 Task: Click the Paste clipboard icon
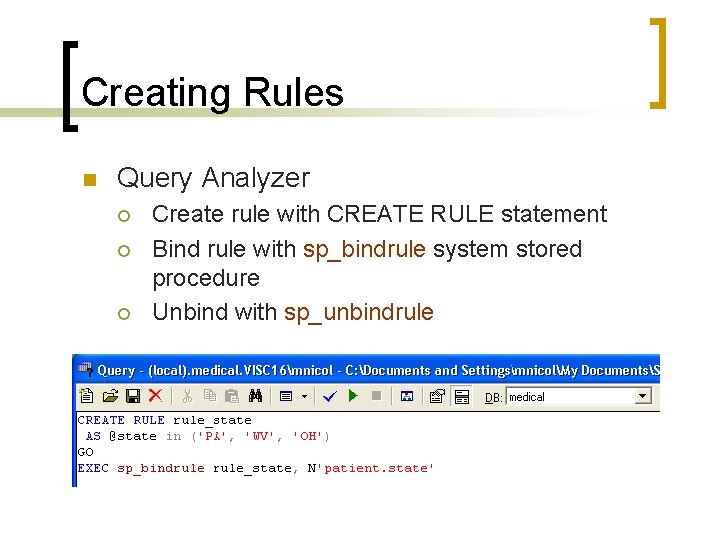tap(232, 396)
